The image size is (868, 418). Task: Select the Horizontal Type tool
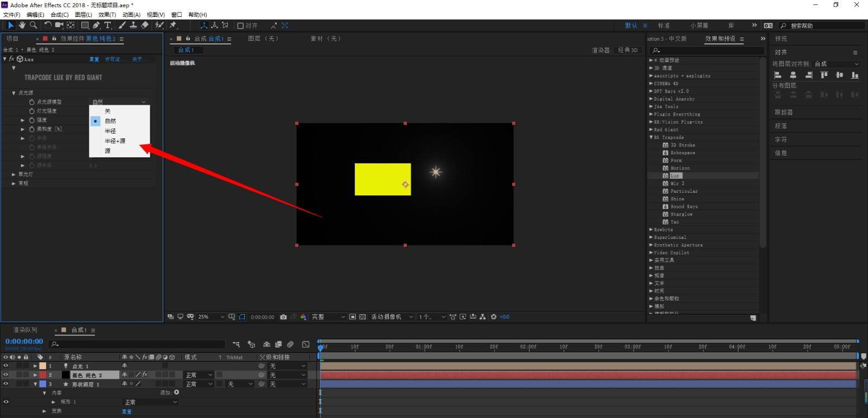click(108, 26)
